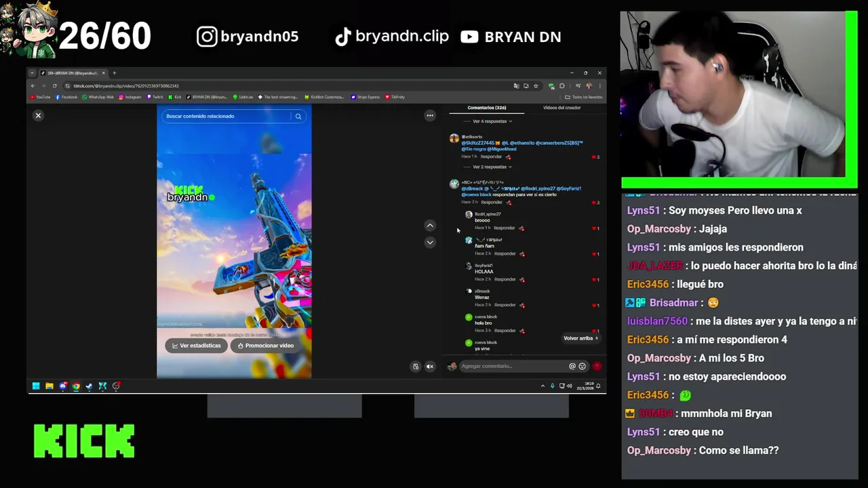Open the Instagram bookmark
The image size is (868, 488).
pos(130,97)
